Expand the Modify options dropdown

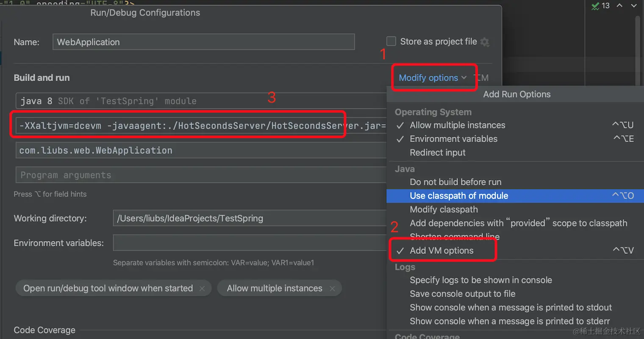432,78
